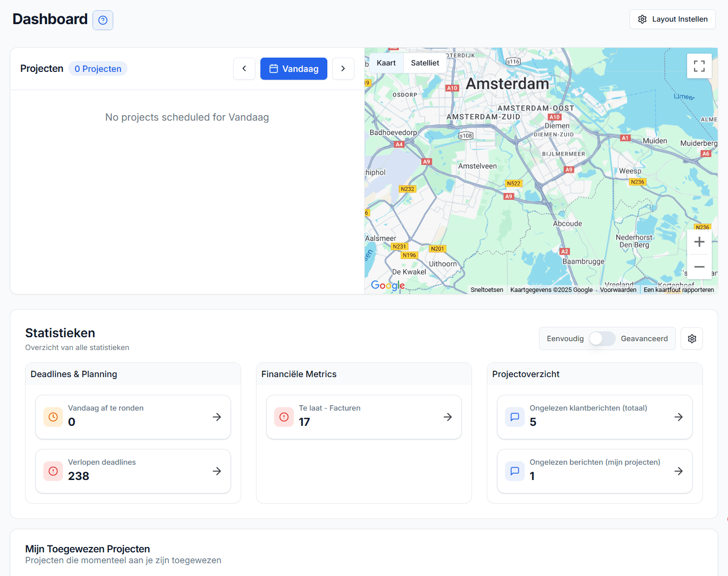Navigate to the next day with the right chevron
The height and width of the screenshot is (576, 728).
pos(343,68)
